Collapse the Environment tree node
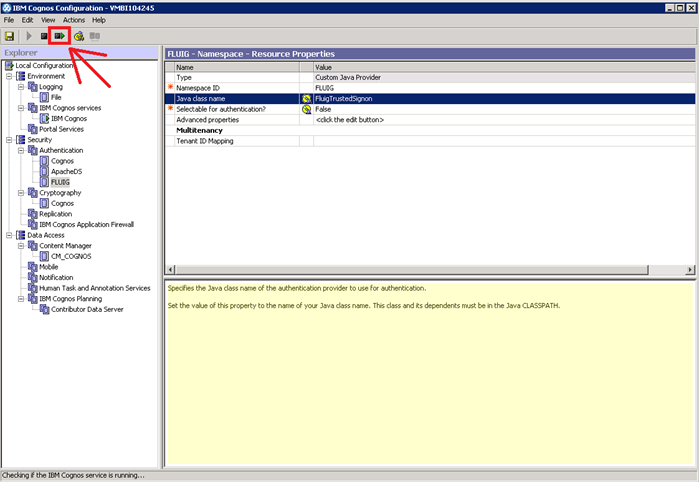 [9, 76]
